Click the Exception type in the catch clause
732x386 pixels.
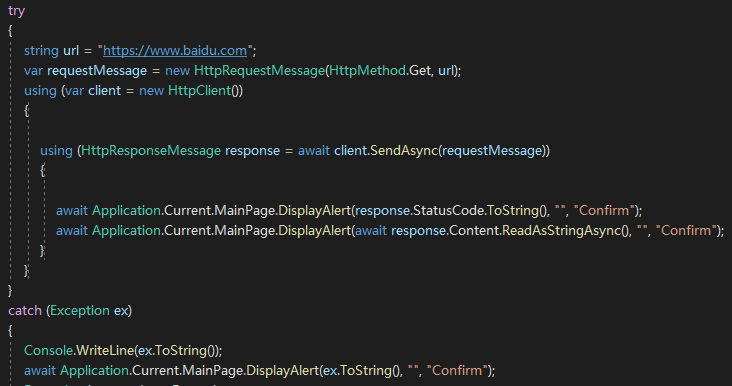tap(80, 310)
